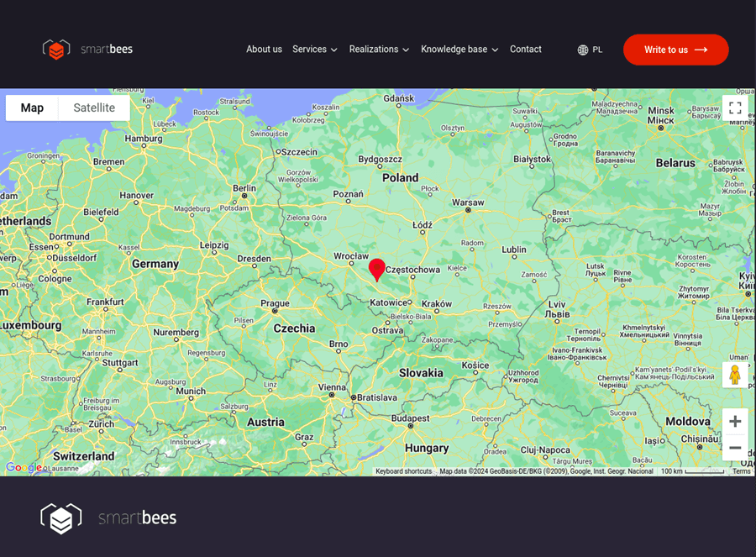
Task: Click Keyboard shortcuts on the map
Action: click(x=403, y=471)
